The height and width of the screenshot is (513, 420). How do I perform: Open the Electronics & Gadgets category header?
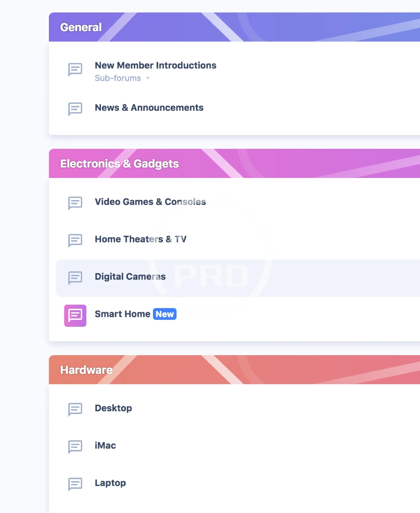[119, 164]
